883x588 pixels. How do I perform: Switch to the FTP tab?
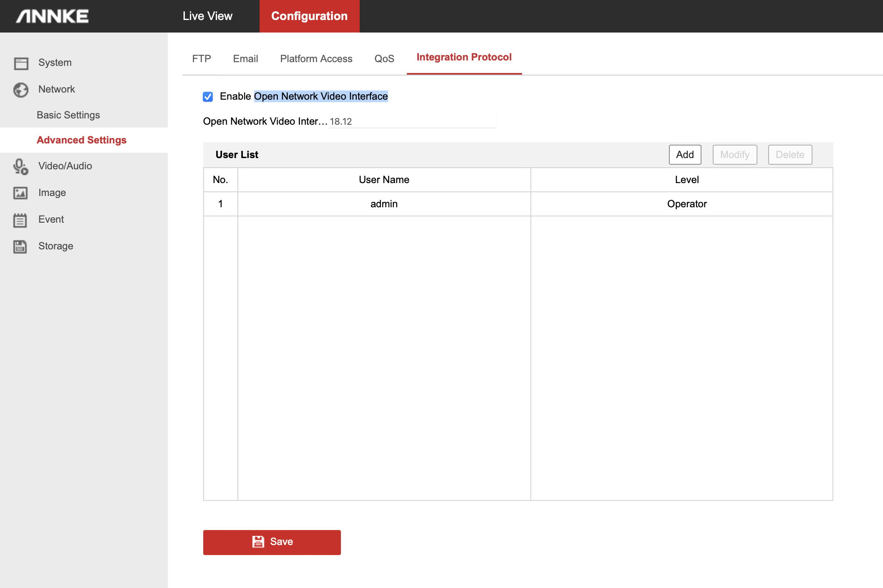point(202,59)
